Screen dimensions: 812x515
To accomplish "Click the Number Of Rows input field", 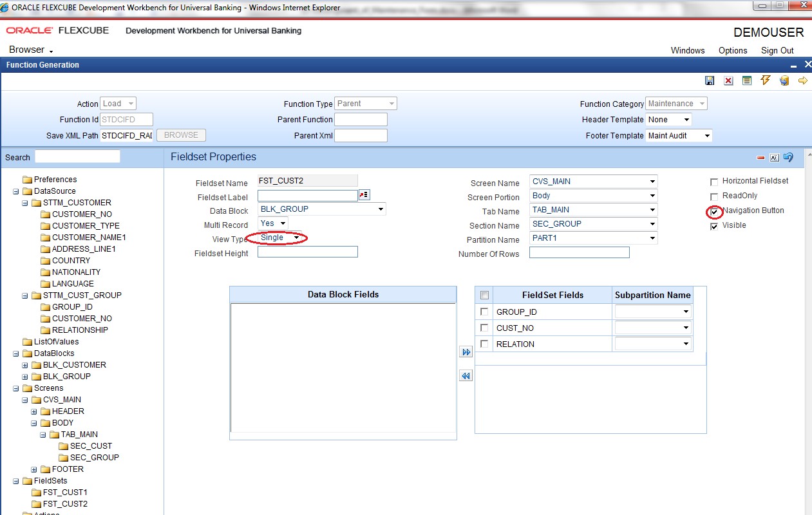I will (579, 253).
